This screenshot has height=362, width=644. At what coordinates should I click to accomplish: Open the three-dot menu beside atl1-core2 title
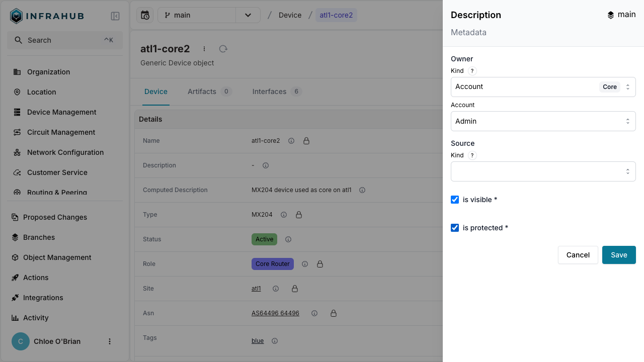click(204, 49)
